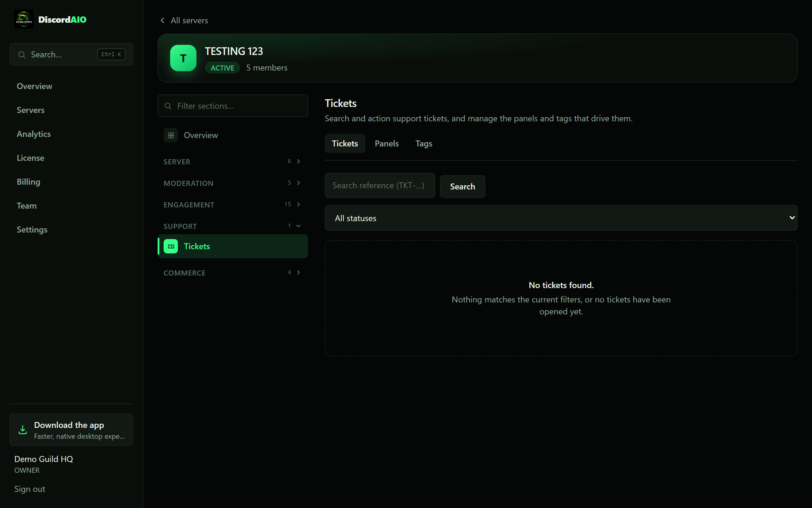This screenshot has height=508, width=812.
Task: Focus the sidebar Search box
Action: (71, 54)
